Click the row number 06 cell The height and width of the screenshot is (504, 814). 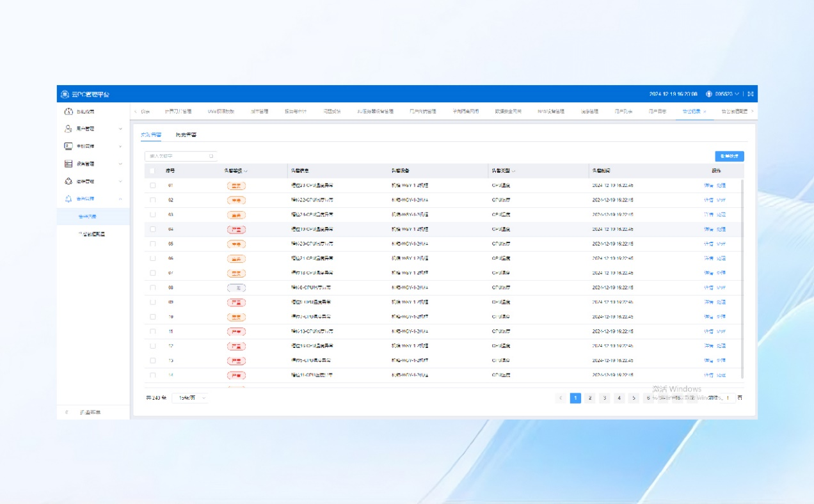(x=171, y=258)
